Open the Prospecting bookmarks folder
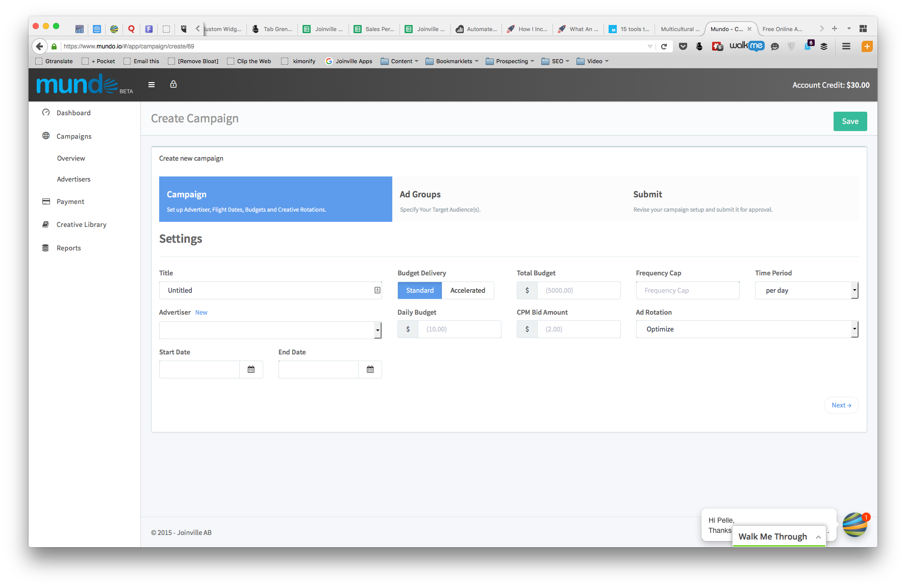This screenshot has height=588, width=906. point(510,61)
